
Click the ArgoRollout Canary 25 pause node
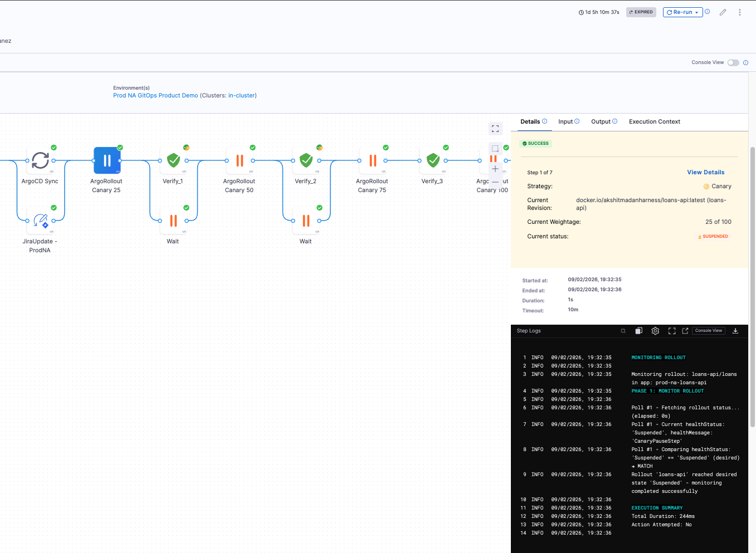click(x=106, y=160)
